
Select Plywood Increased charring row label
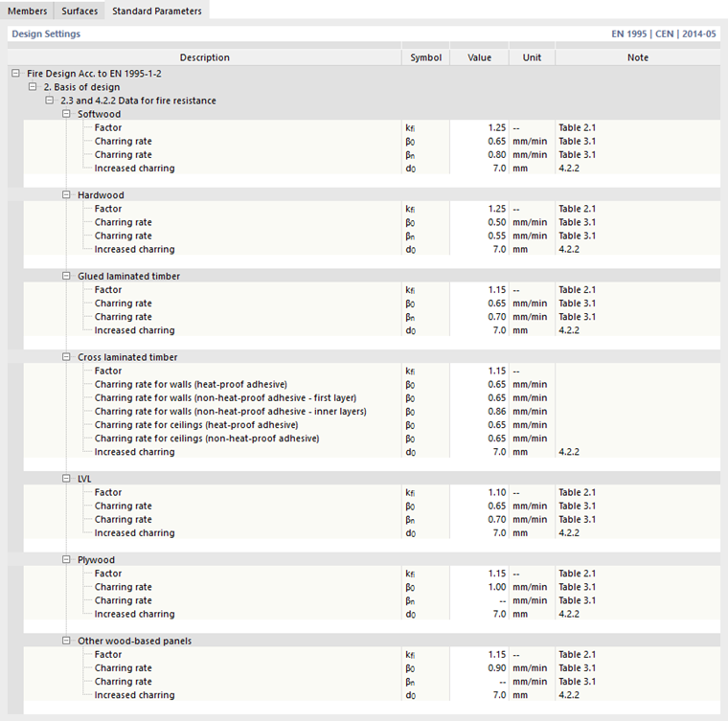click(x=135, y=614)
